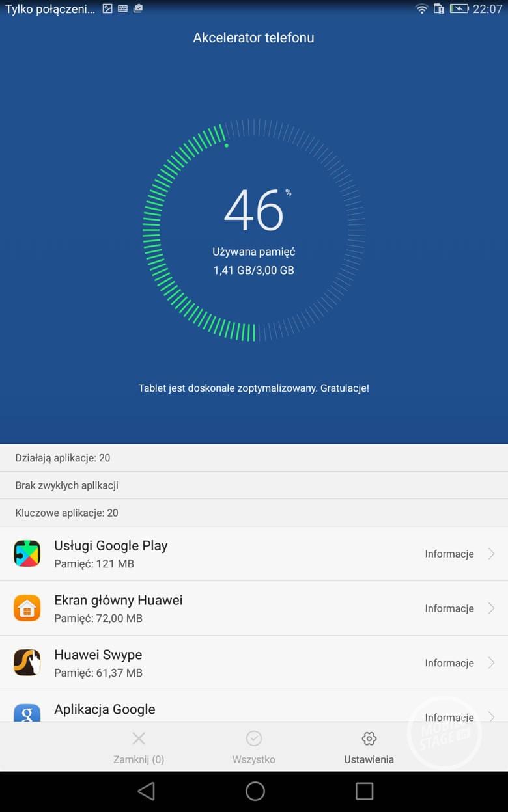Open the Usługi Google Play app icon
The width and height of the screenshot is (508, 812).
tap(27, 554)
